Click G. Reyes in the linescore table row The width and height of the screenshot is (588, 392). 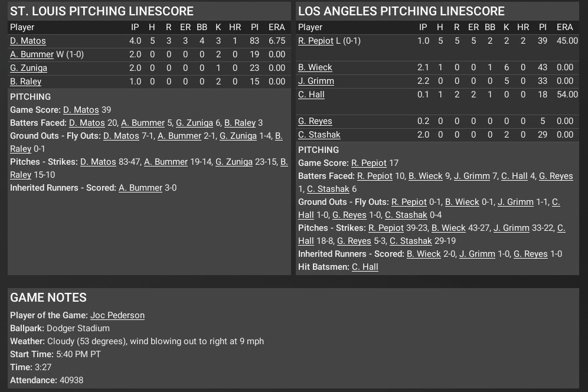coord(315,121)
